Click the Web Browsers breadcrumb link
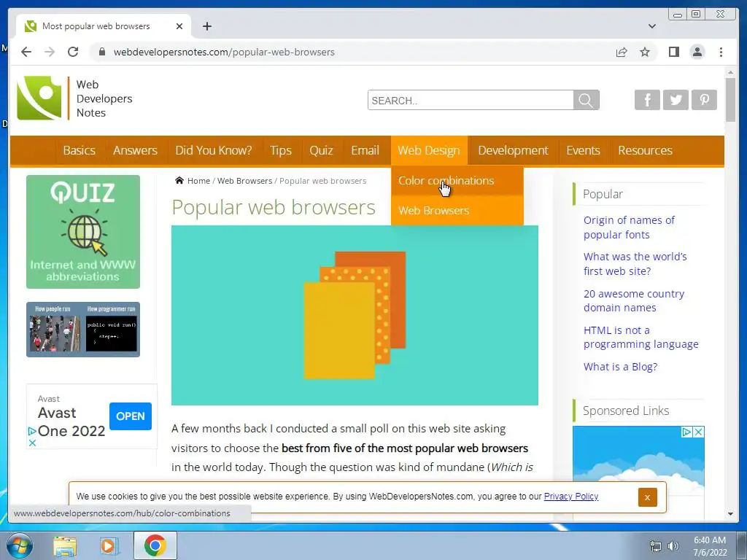 click(x=244, y=181)
